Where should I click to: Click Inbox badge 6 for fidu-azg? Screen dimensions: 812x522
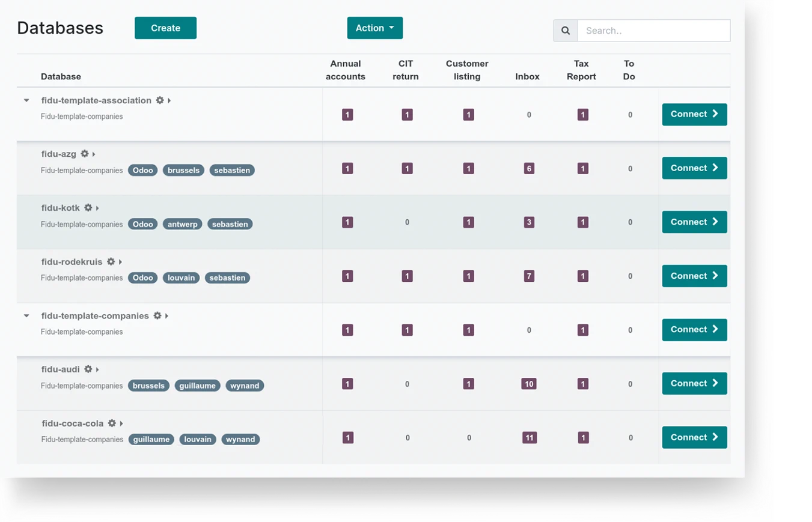pyautogui.click(x=529, y=169)
